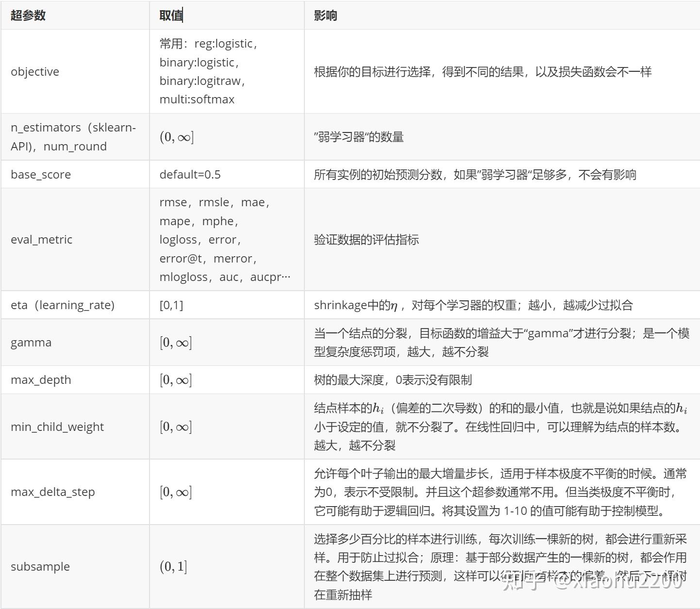Select the gamma parameter name

31,342
